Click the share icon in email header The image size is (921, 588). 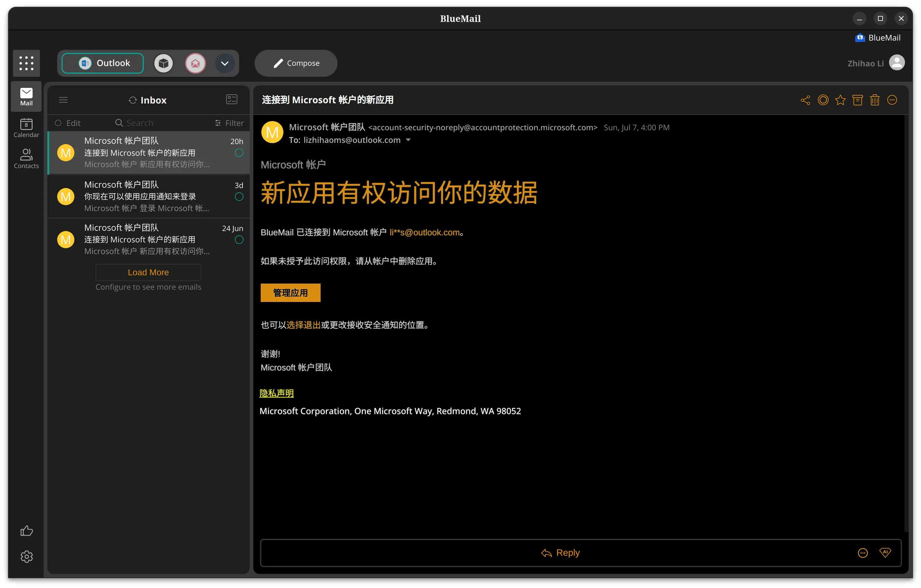tap(805, 100)
